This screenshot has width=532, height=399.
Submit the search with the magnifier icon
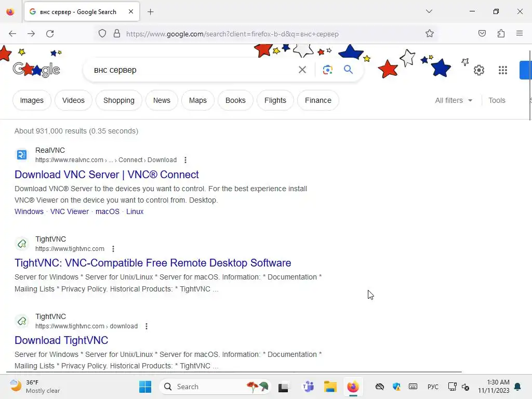[348, 70]
